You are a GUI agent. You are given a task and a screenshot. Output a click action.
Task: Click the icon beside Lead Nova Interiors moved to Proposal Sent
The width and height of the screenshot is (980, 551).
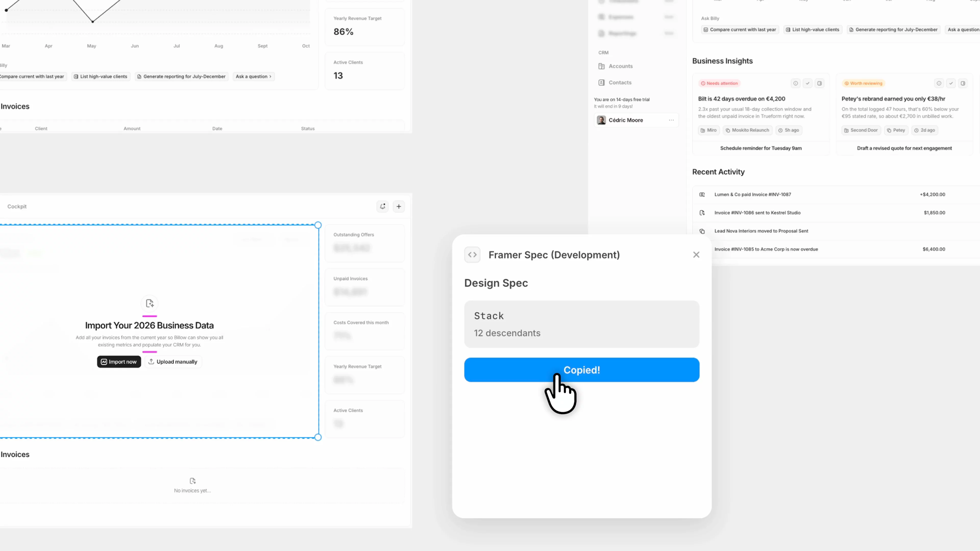coord(702,231)
